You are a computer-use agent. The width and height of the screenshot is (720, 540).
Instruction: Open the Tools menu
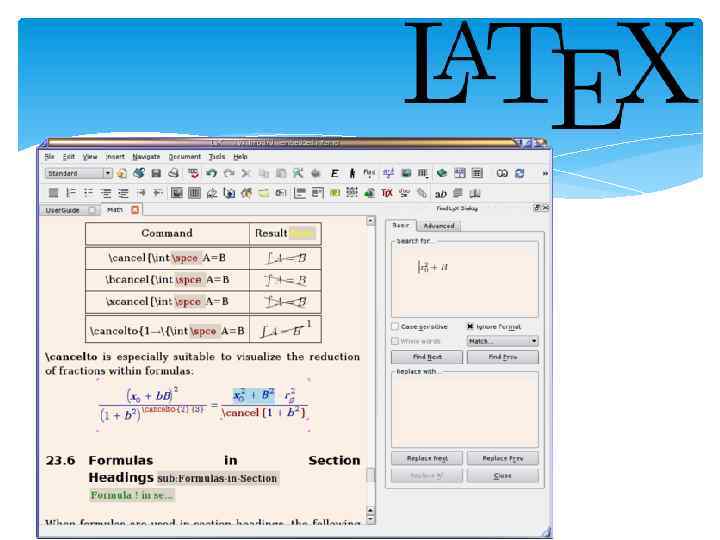(217, 157)
